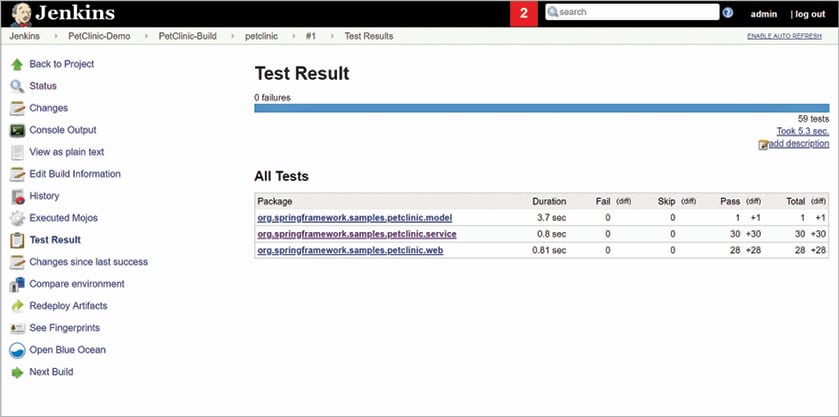This screenshot has height=417, width=839.
Task: Click the blue test results progress bar
Action: click(541, 108)
